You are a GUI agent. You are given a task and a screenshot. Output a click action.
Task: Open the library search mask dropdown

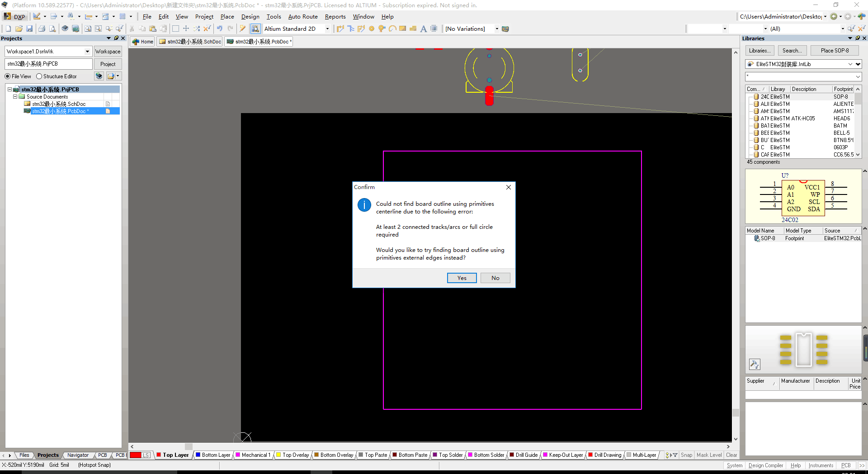click(x=858, y=76)
